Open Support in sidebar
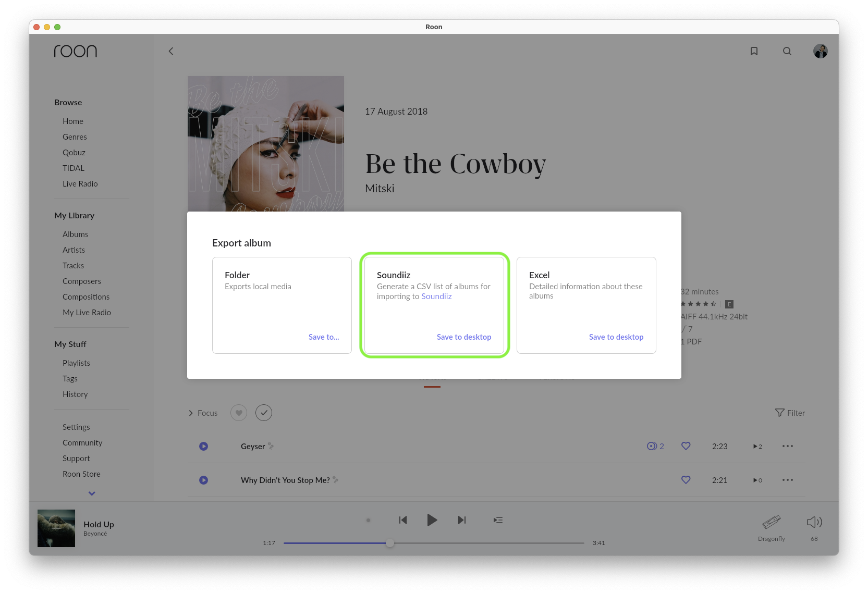 76,458
